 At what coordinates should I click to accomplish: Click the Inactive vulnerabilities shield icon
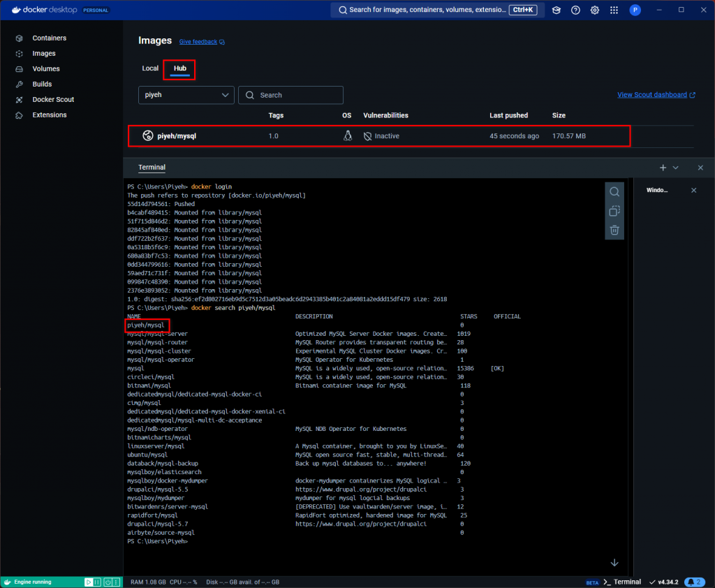point(367,136)
